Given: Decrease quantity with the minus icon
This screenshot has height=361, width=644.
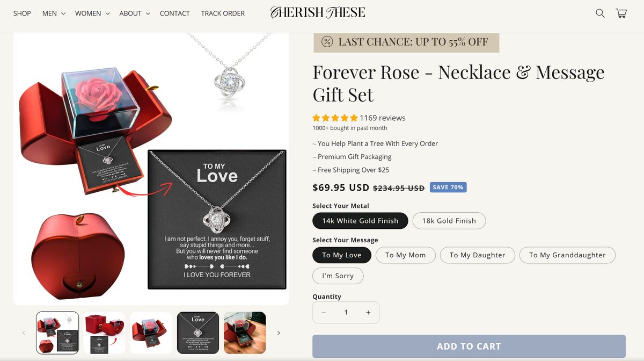Looking at the screenshot, I should 324,312.
